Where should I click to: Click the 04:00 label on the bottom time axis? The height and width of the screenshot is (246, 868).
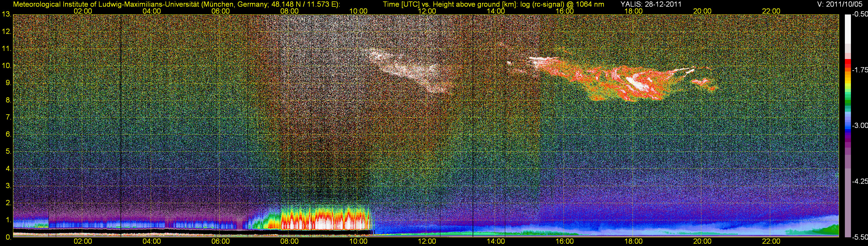(x=152, y=241)
